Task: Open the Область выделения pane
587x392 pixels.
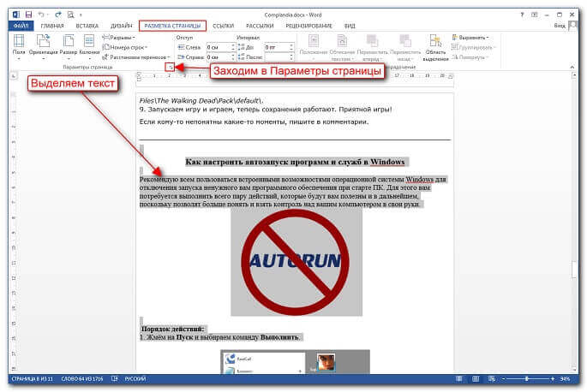Action: click(435, 47)
